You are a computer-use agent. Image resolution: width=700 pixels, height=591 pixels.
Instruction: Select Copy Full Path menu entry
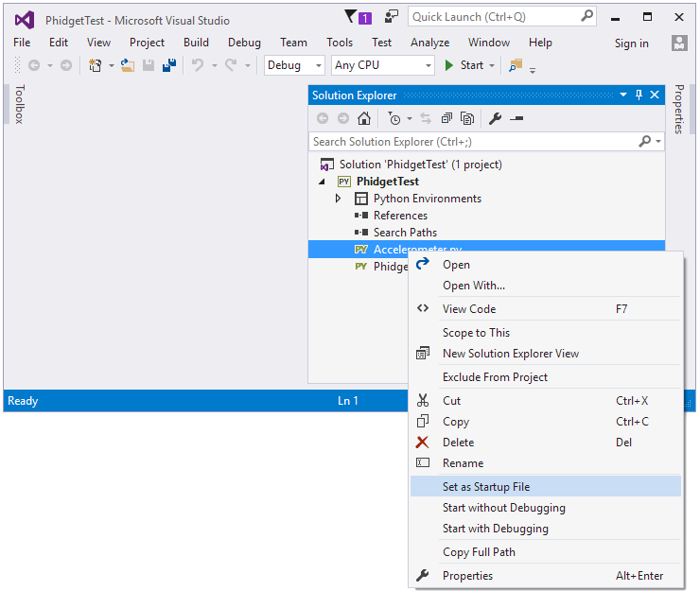coord(546,552)
